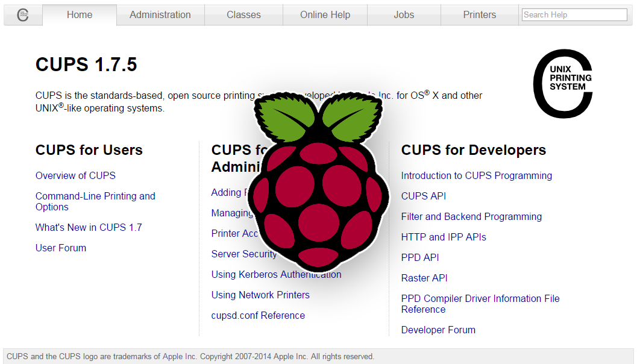Click the CUPS for Users heading
This screenshot has width=637, height=364.
click(89, 150)
